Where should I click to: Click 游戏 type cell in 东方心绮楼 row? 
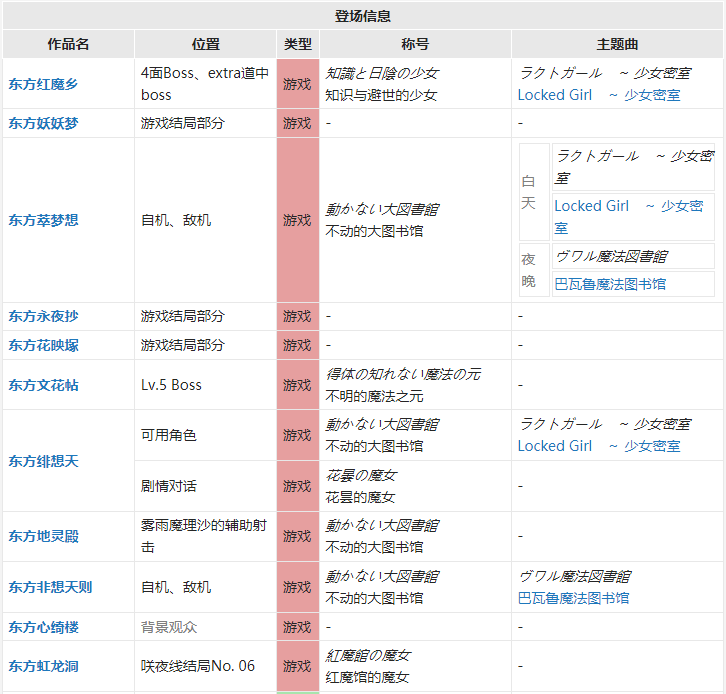tap(298, 627)
